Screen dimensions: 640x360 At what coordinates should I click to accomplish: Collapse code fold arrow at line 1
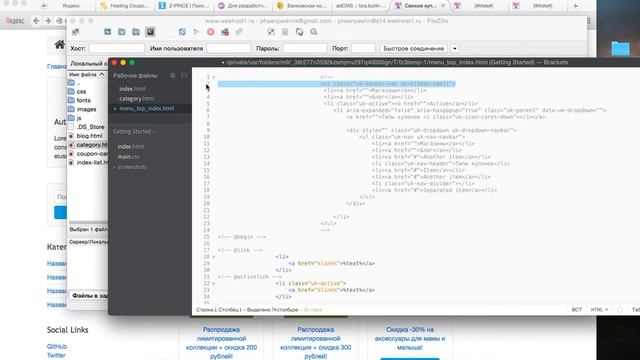213,77
